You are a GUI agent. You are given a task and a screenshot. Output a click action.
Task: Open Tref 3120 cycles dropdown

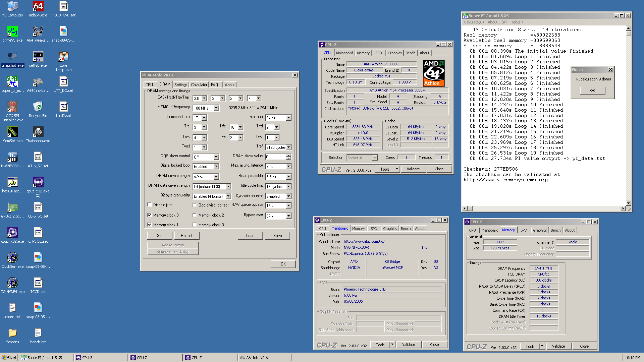288,147
